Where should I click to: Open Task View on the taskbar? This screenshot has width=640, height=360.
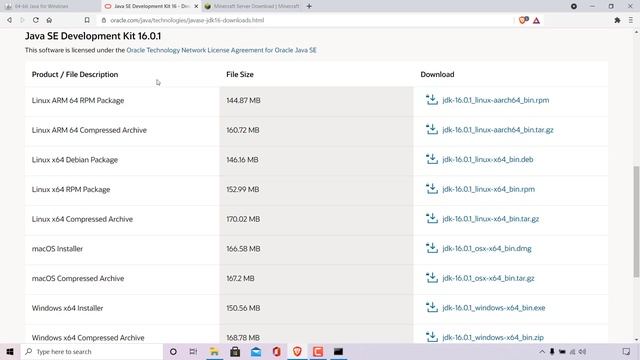pyautogui.click(x=193, y=351)
